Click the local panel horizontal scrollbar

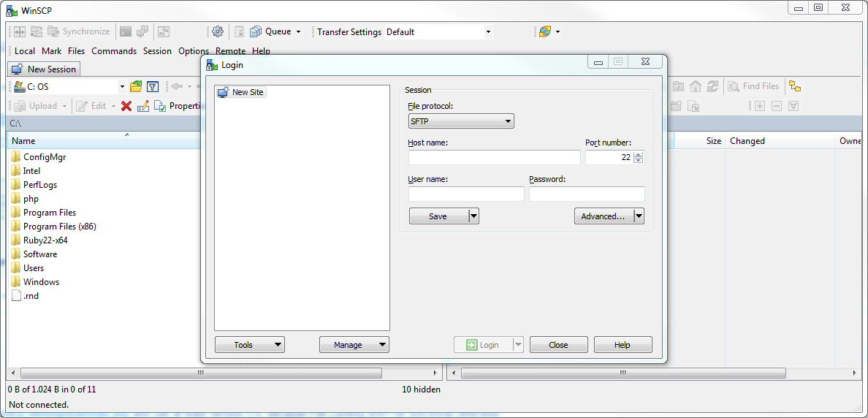point(201,373)
